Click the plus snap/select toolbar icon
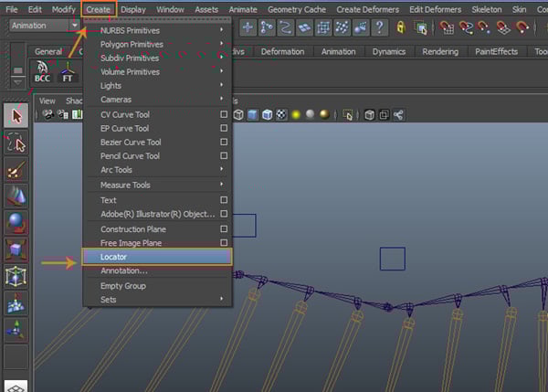Image resolution: width=548 pixels, height=392 pixels. pos(248,27)
